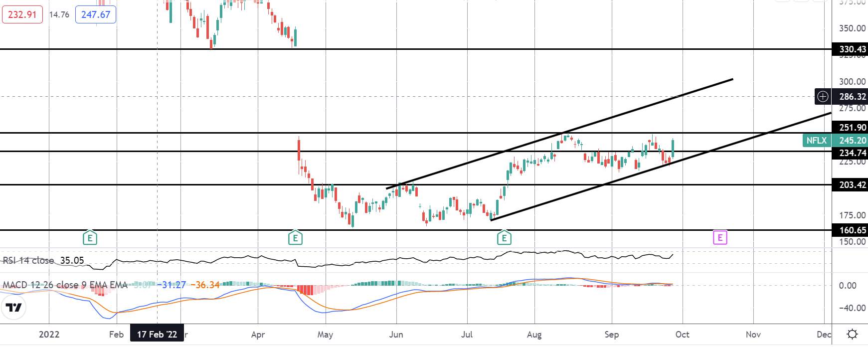This screenshot has height=347, width=868.
Task: Click the spread value 14.76
Action: [x=59, y=14]
